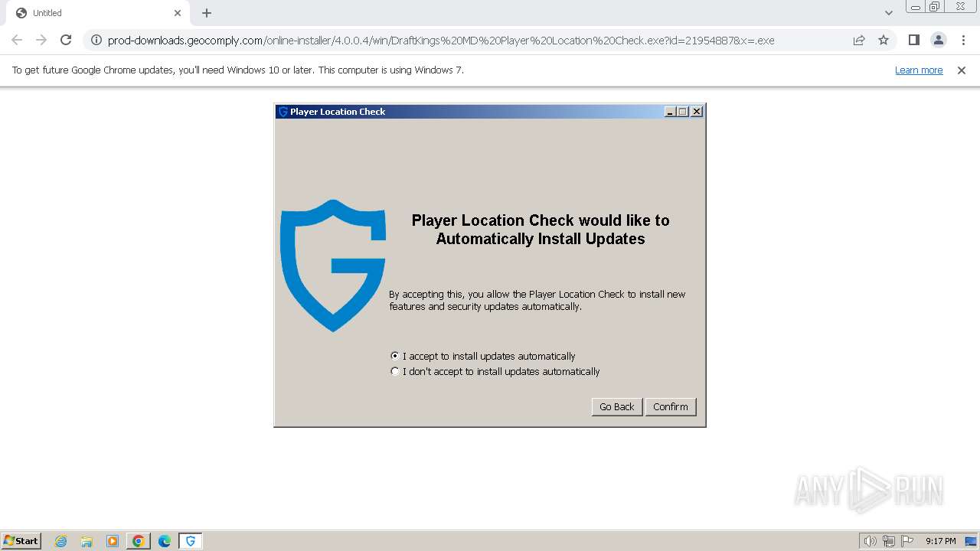The height and width of the screenshot is (551, 980).
Task: Open the Learn more link in Chrome infobar
Action: coord(919,70)
